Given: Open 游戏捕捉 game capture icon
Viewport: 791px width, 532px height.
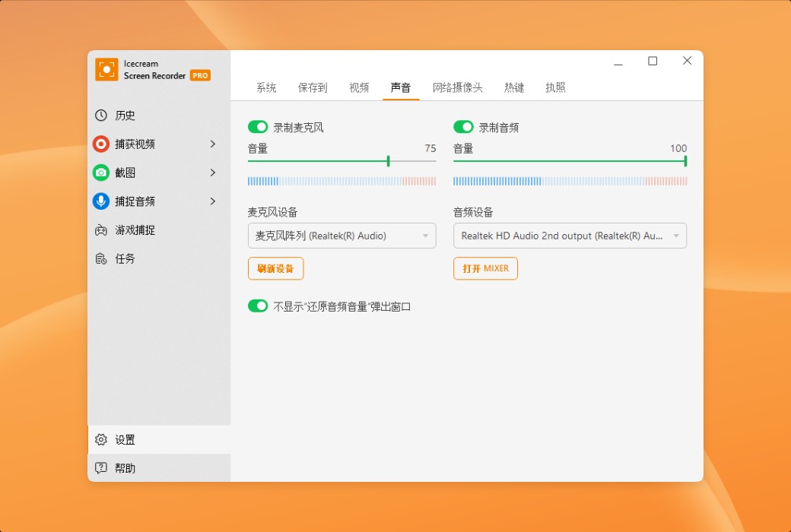Looking at the screenshot, I should [101, 230].
